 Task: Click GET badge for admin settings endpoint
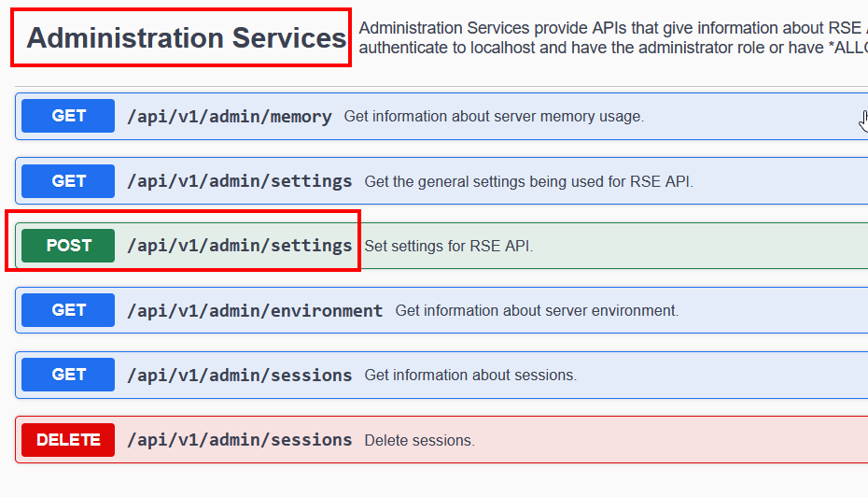pos(68,181)
